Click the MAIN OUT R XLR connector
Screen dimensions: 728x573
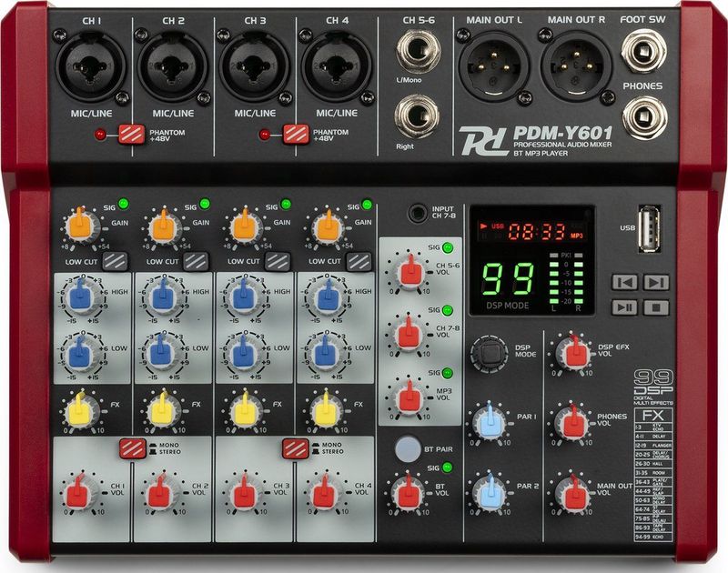point(576,65)
